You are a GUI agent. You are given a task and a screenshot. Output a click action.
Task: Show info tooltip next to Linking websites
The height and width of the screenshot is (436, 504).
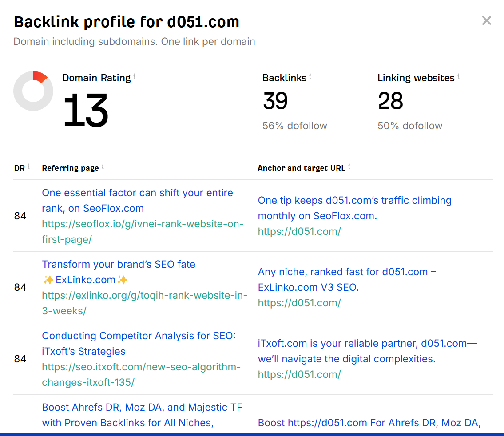[x=458, y=76]
